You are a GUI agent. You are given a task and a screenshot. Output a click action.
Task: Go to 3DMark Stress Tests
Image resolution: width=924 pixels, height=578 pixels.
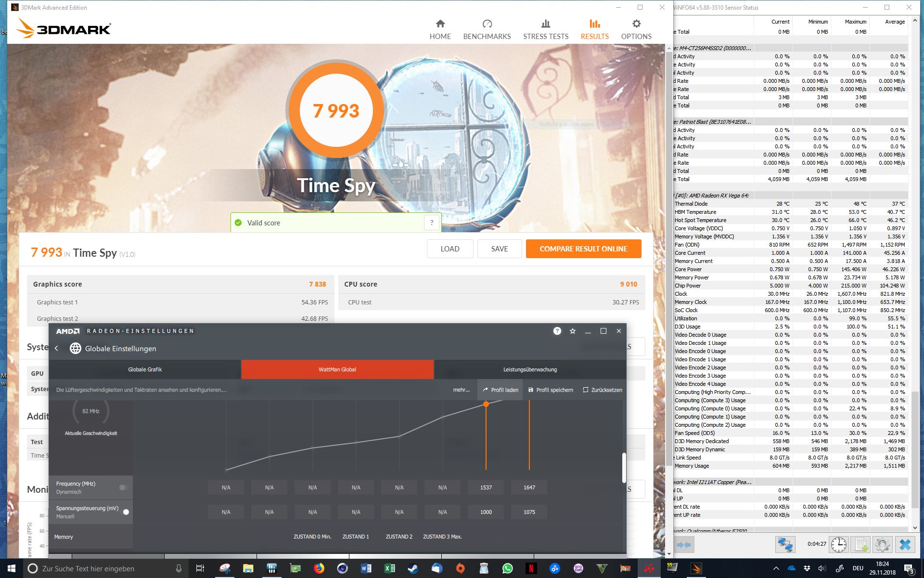tap(545, 30)
